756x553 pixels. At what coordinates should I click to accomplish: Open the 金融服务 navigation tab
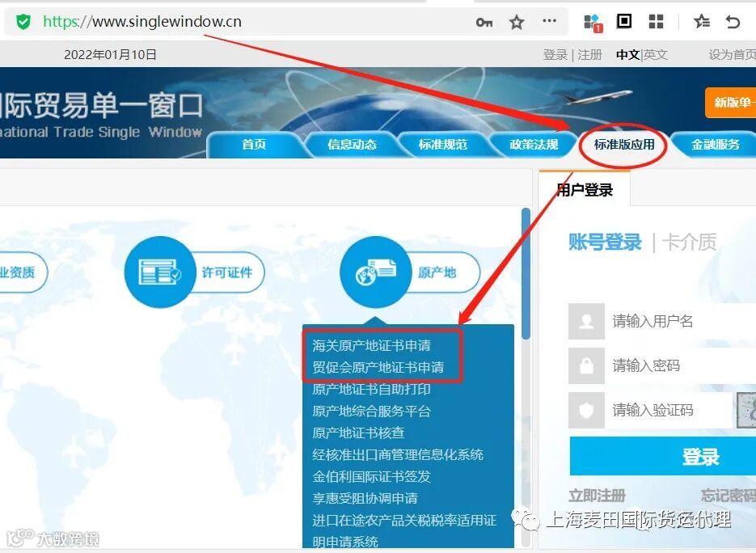coord(715,144)
